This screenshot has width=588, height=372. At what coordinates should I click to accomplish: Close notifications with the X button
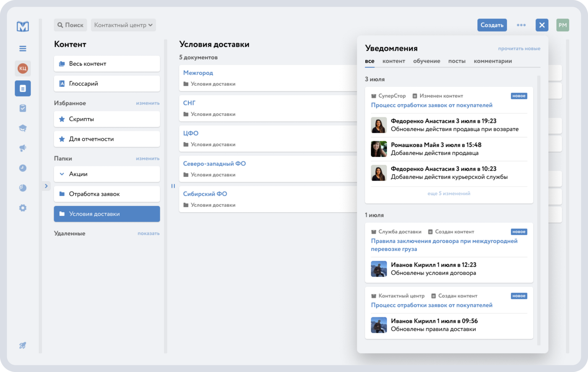pyautogui.click(x=542, y=25)
